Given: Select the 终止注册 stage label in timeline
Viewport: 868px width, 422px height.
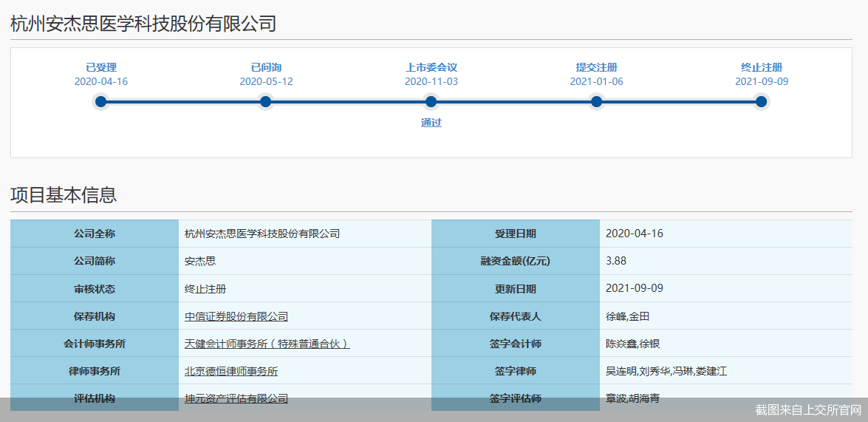Looking at the screenshot, I should point(762,67).
